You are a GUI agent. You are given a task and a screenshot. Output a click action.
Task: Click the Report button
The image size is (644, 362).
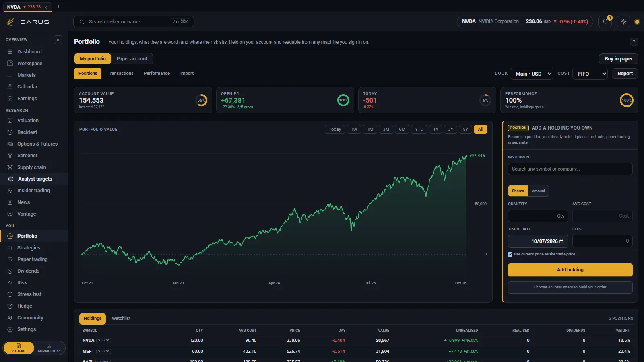[x=625, y=74]
